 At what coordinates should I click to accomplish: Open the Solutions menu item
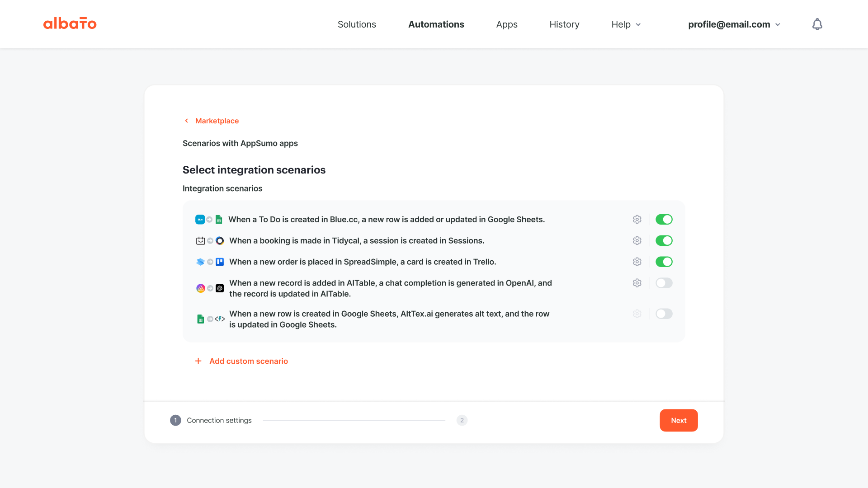tap(357, 24)
